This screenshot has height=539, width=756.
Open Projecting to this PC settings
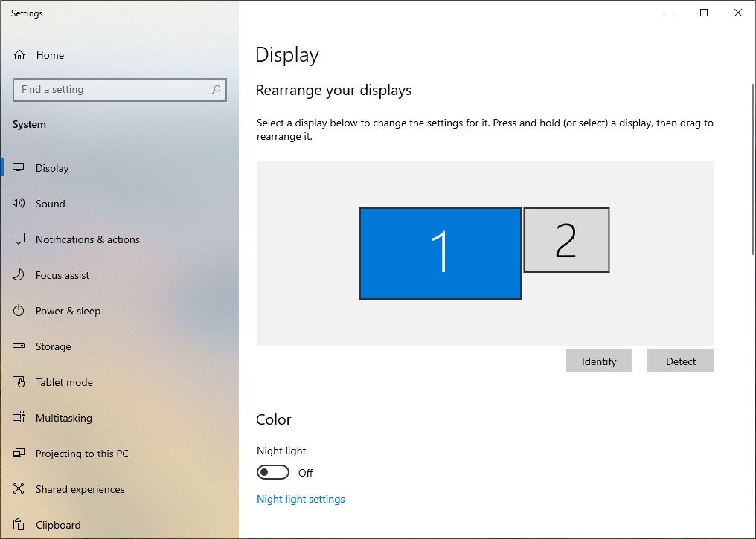(x=120, y=454)
